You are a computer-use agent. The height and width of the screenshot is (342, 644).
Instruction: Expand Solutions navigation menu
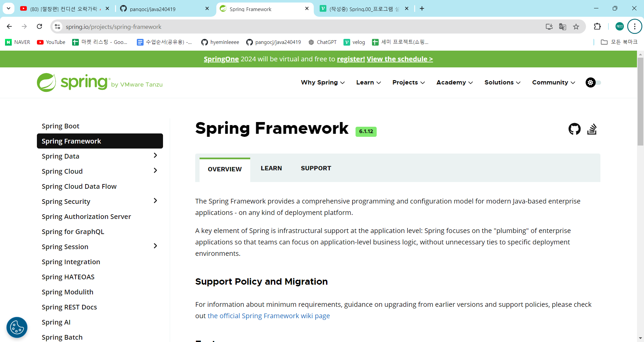click(x=502, y=82)
